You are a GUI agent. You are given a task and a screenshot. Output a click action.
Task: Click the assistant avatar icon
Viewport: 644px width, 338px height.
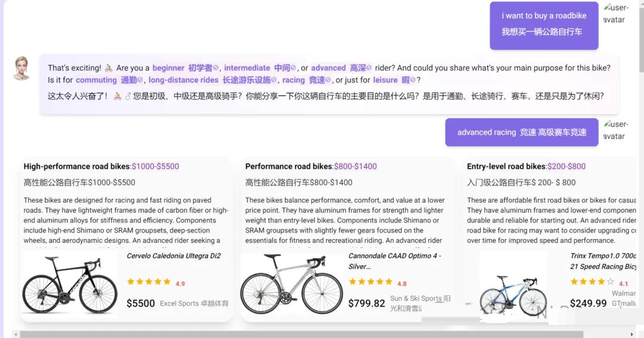pyautogui.click(x=22, y=68)
